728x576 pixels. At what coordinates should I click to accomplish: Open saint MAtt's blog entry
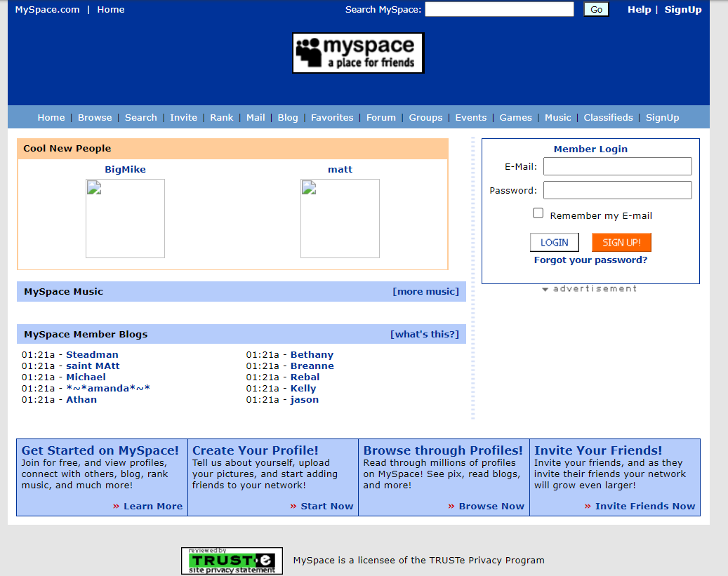[93, 366]
